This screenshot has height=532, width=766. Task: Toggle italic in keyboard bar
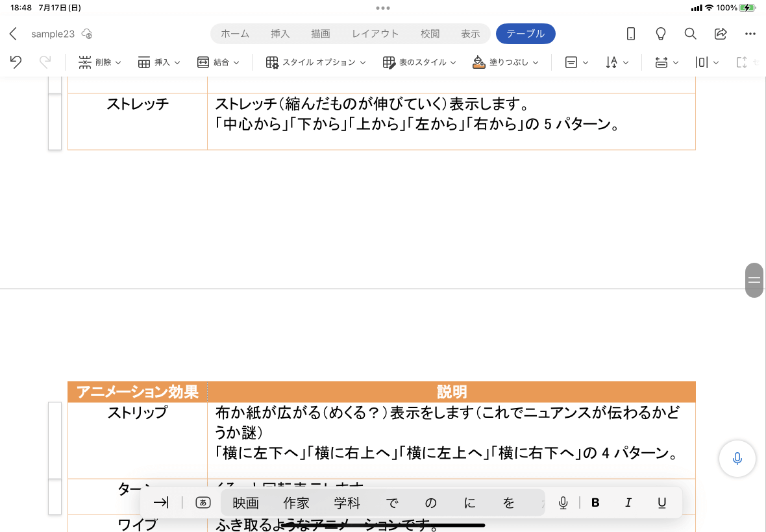pos(628,503)
